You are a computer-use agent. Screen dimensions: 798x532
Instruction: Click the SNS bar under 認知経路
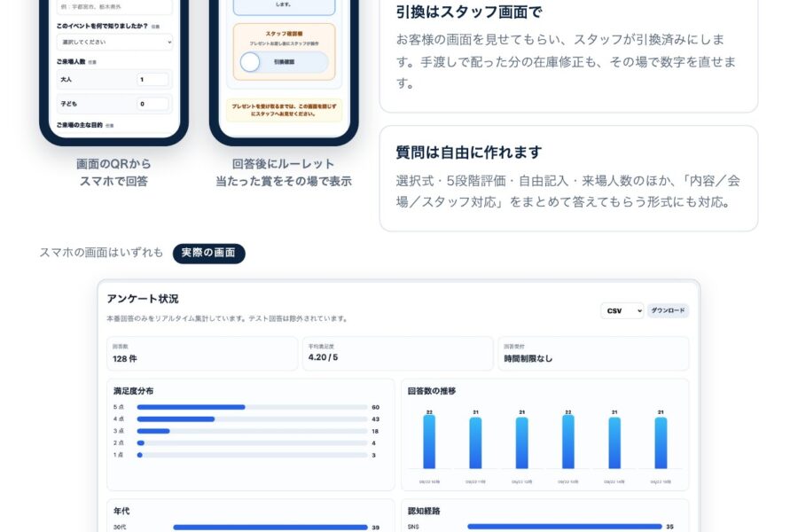click(565, 527)
